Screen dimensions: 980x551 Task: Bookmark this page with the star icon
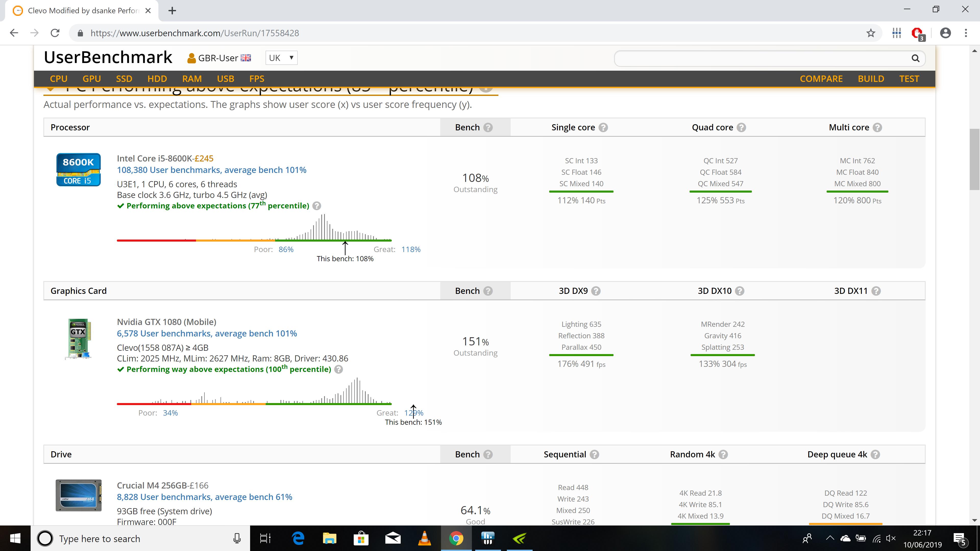(x=871, y=33)
